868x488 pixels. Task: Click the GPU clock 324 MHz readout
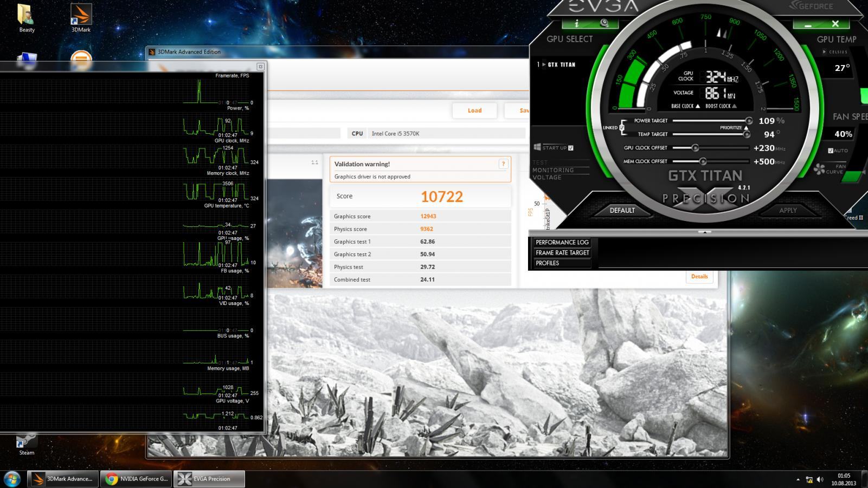pyautogui.click(x=722, y=77)
